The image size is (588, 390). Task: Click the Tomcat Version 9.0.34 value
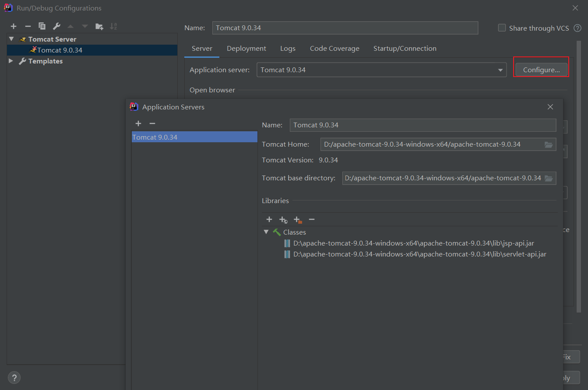(328, 160)
